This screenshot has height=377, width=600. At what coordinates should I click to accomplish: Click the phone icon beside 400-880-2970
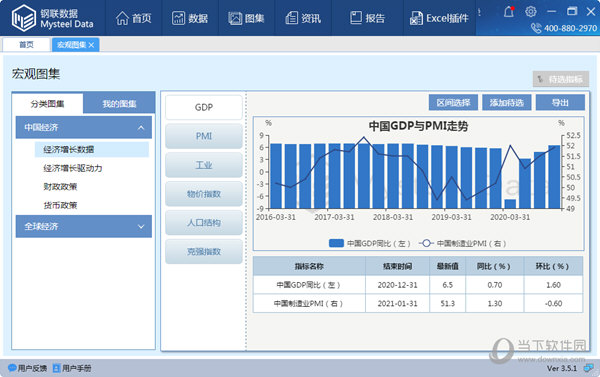536,28
